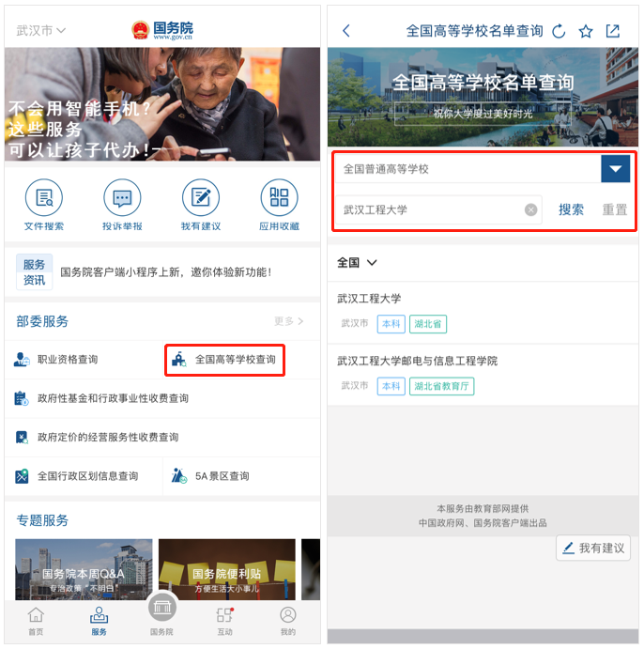Click the 全国普通高等学校 type field
The image size is (644, 649).
coord(468,169)
